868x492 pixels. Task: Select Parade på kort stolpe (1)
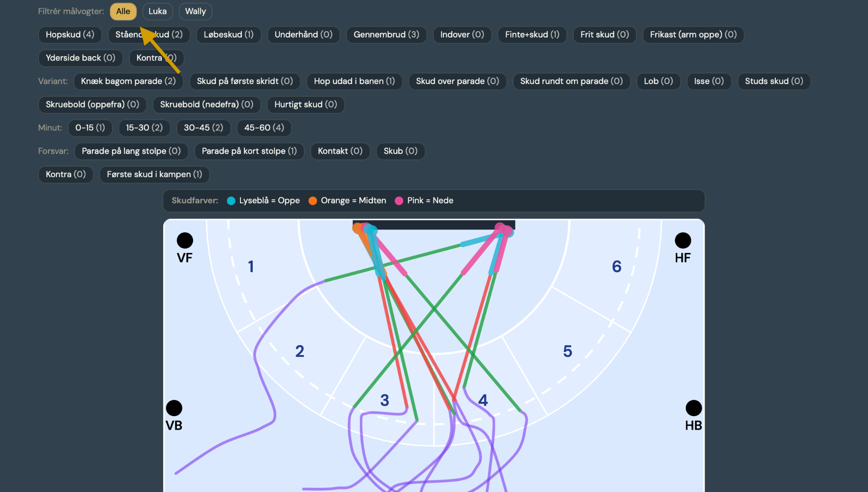249,151
